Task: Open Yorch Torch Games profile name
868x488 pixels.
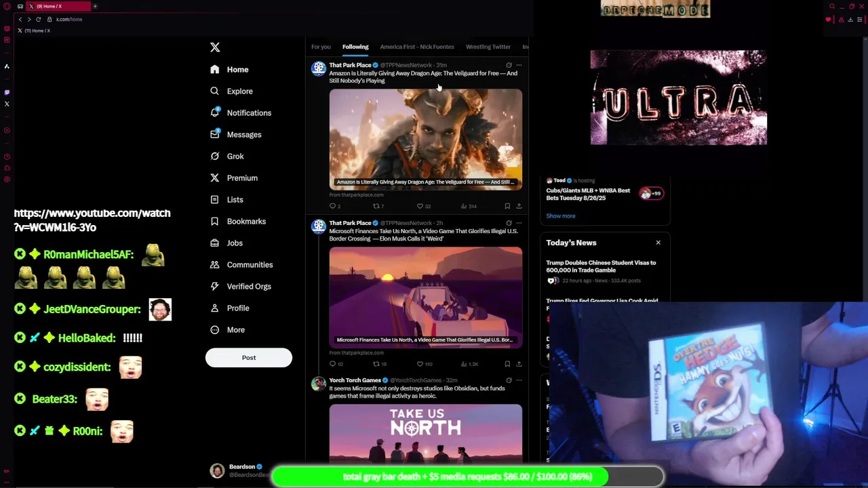Action: point(355,380)
